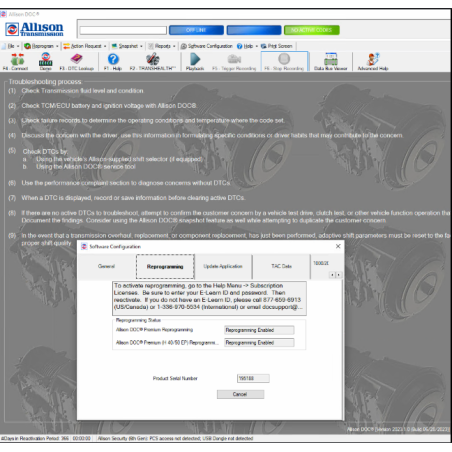Start Playback with the blue arrow icon
Screen dimensions: 452x452
tap(195, 62)
